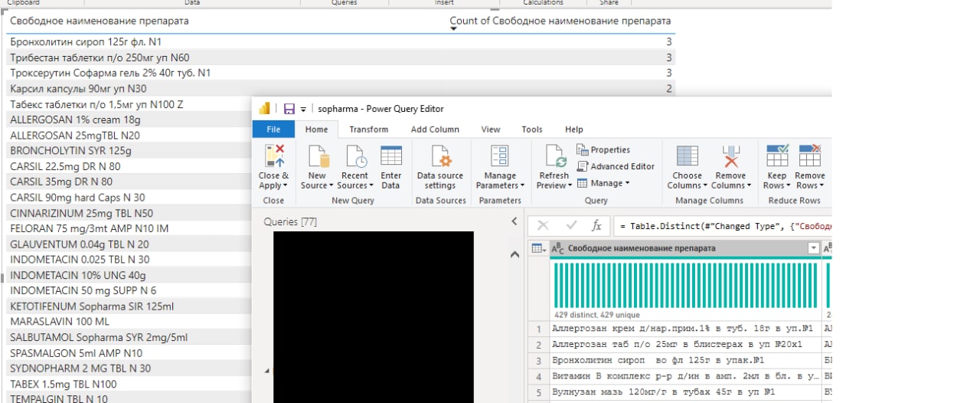Screen dimensions: 980x403
Task: Click TABEX 1.5mg TBL N100 row
Action: (x=130, y=384)
